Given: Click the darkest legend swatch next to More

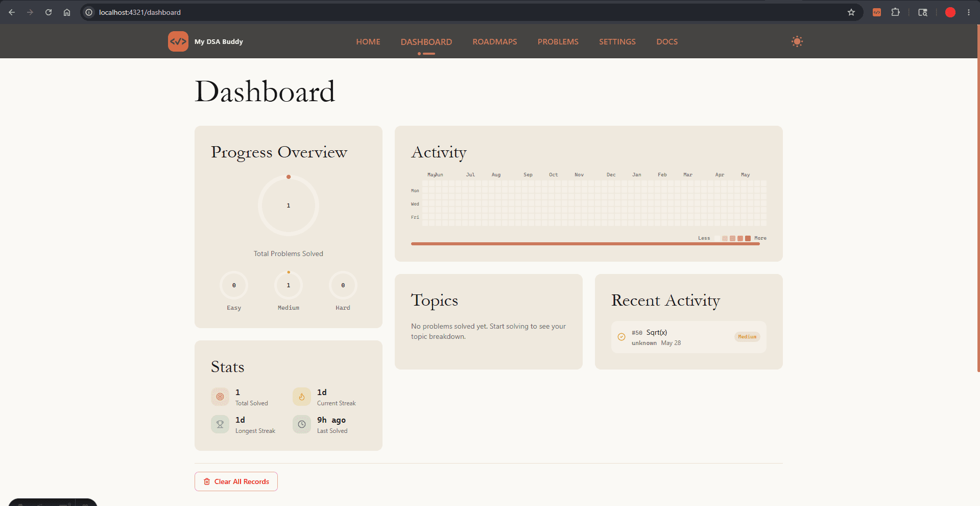Looking at the screenshot, I should pyautogui.click(x=748, y=238).
